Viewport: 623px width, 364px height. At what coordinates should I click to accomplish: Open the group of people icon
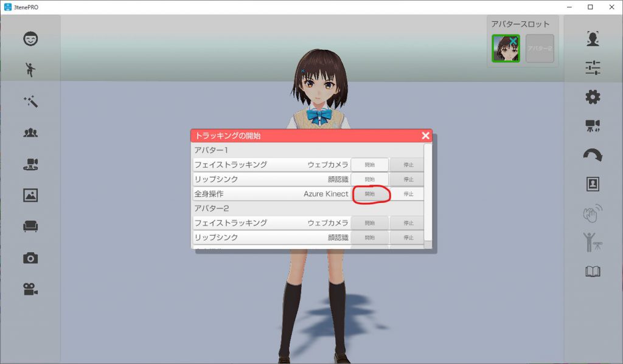pos(30,132)
